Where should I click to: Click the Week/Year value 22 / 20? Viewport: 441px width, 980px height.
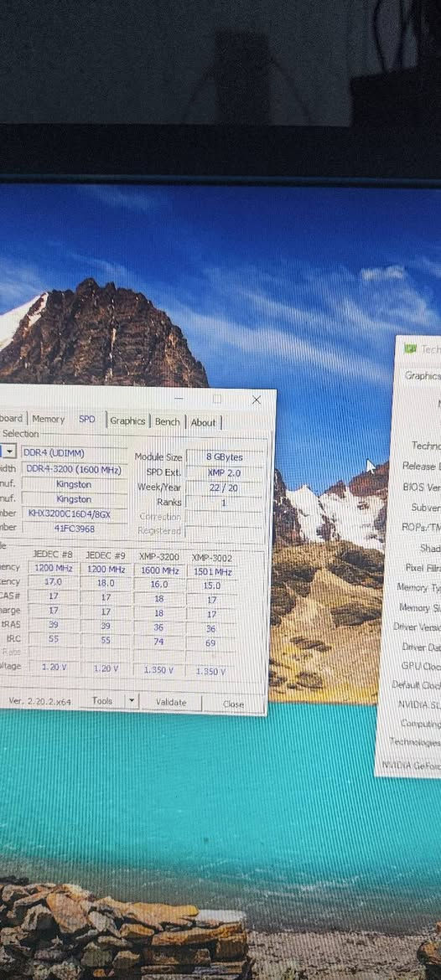225,487
